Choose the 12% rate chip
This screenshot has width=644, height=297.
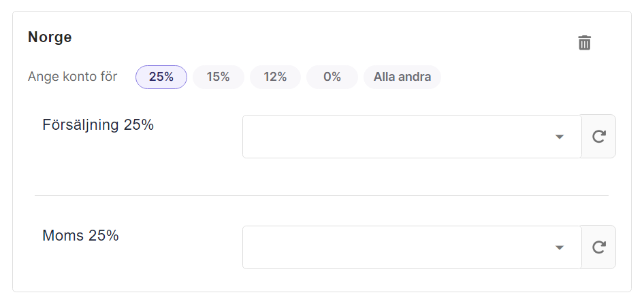click(x=275, y=77)
